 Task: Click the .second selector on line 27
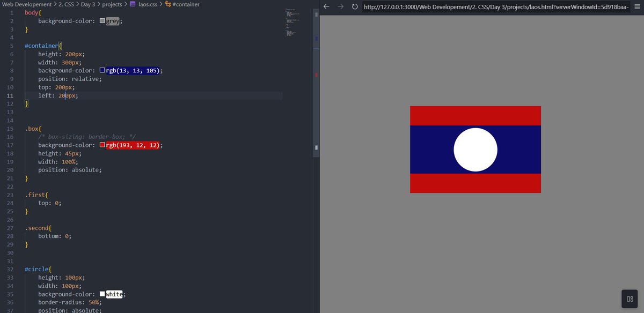[36, 228]
